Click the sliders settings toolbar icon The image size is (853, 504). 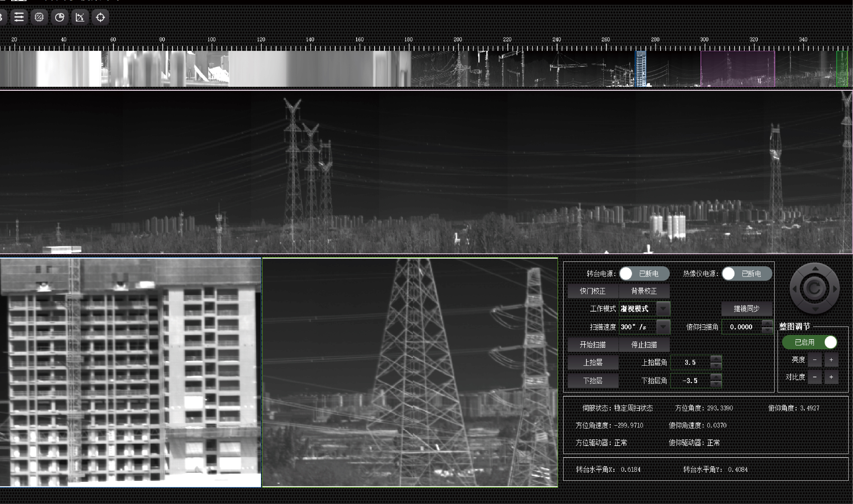click(19, 17)
